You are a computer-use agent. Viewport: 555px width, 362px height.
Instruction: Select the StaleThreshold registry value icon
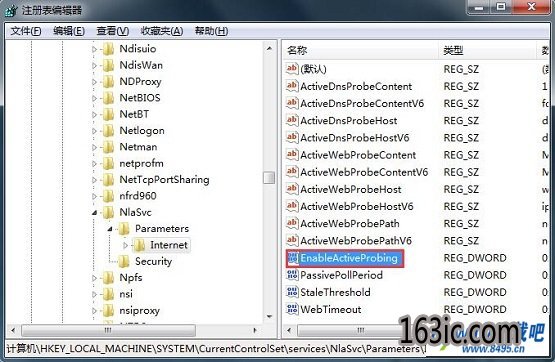coord(292,292)
